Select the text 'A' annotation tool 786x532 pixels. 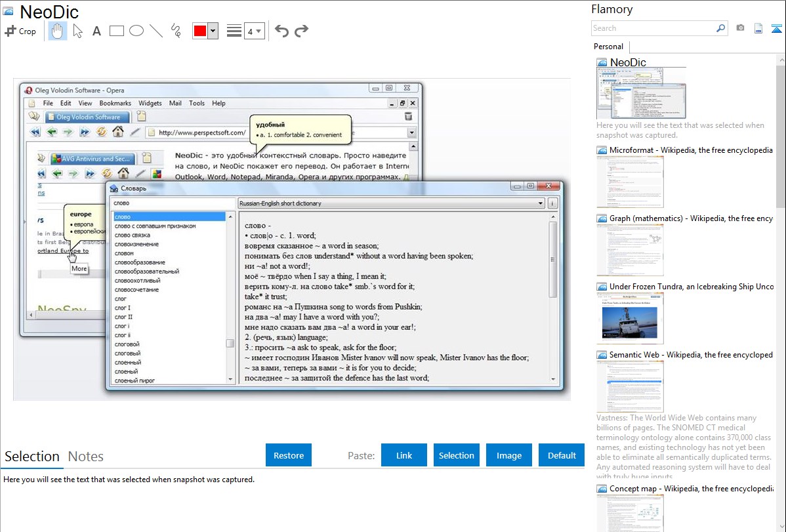[96, 31]
